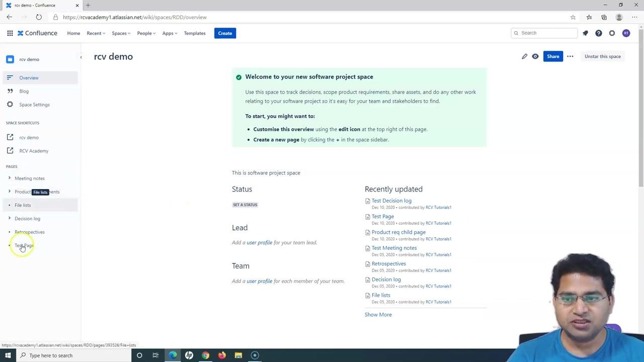Expand the Meeting notes page tree
The width and height of the screenshot is (644, 362).
[x=9, y=178]
